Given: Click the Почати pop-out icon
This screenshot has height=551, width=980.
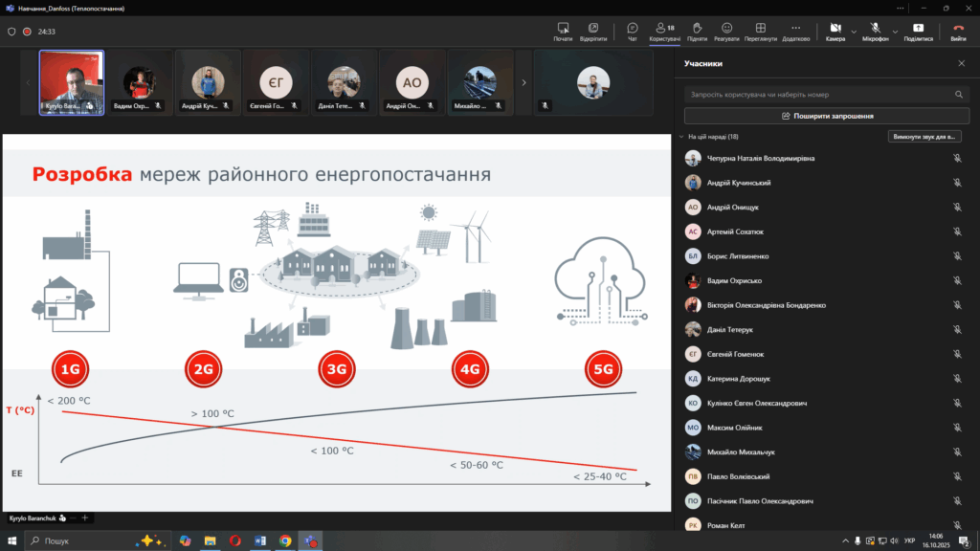Looking at the screenshot, I should [x=563, y=28].
